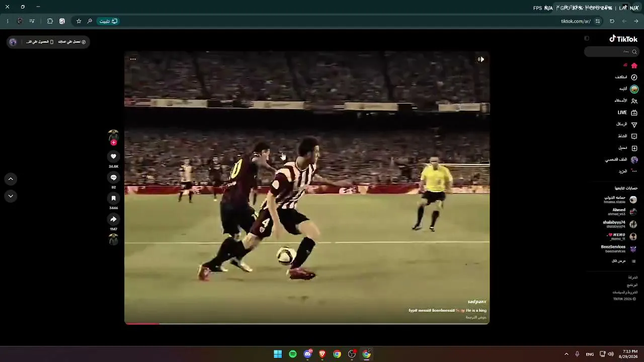
Task: Open the browser media control icon
Action: click(32, 21)
